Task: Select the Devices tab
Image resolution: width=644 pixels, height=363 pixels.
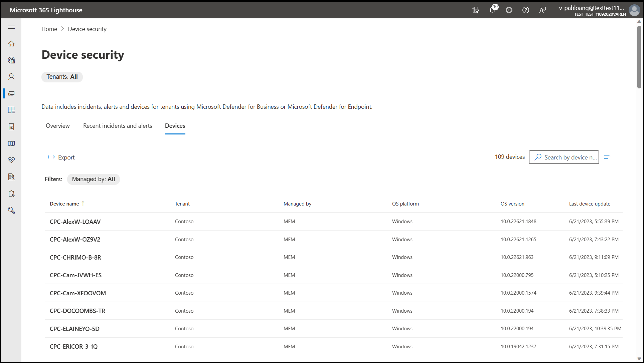Action: [175, 126]
